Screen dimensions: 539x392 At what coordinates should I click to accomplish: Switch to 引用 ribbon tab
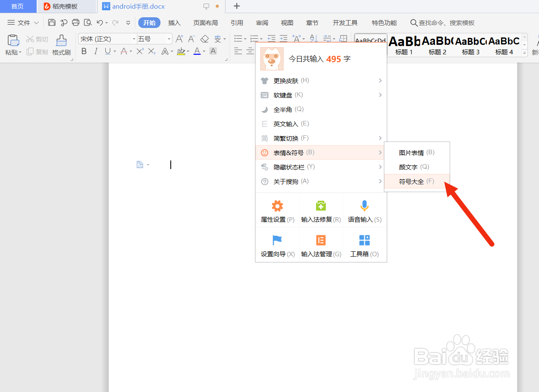(x=237, y=23)
